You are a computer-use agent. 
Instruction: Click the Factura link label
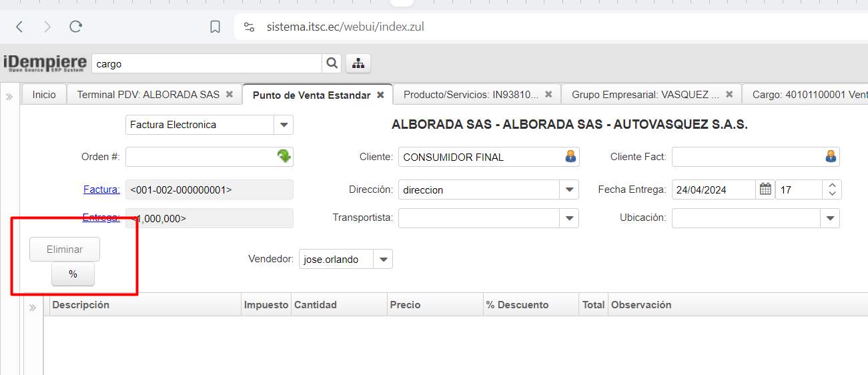click(x=101, y=190)
